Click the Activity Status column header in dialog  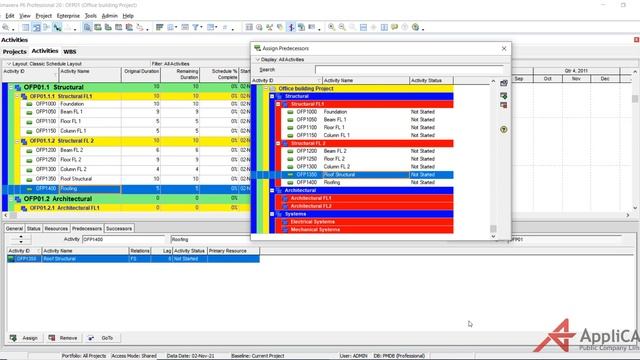pos(431,80)
